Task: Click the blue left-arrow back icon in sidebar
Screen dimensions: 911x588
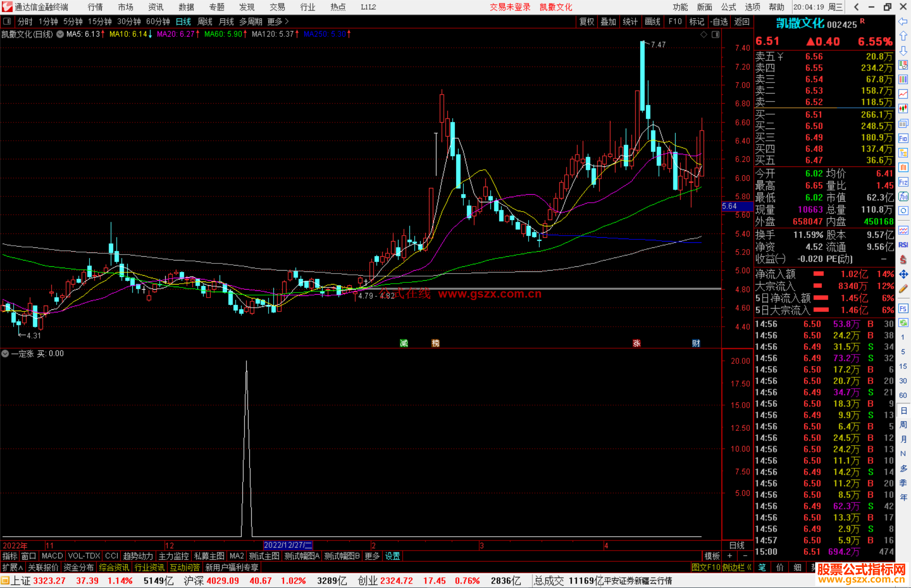Action: click(903, 21)
